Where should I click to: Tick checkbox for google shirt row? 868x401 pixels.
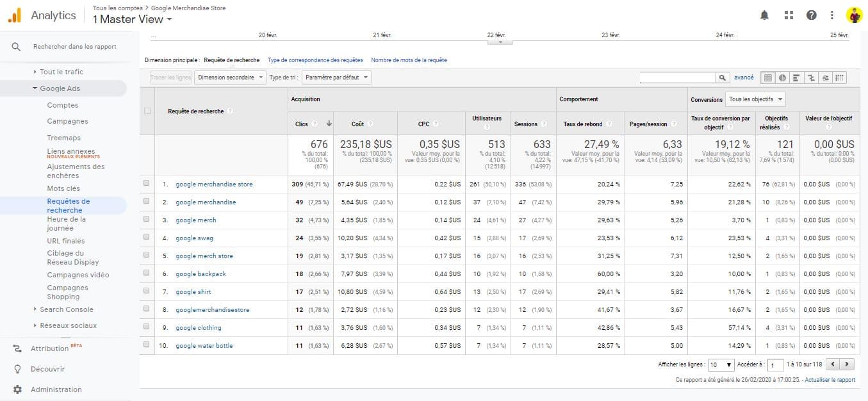pyautogui.click(x=147, y=291)
